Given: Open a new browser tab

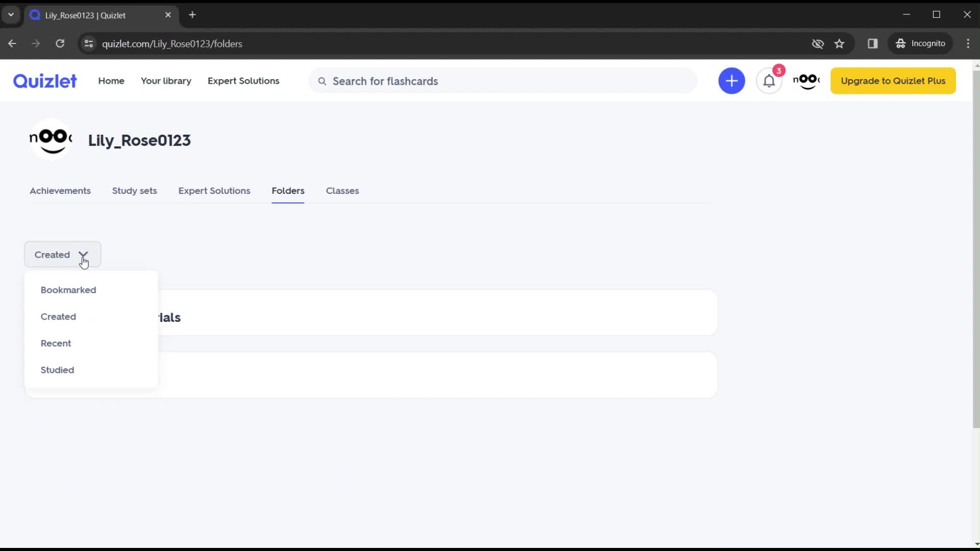Looking at the screenshot, I should pyautogui.click(x=192, y=15).
